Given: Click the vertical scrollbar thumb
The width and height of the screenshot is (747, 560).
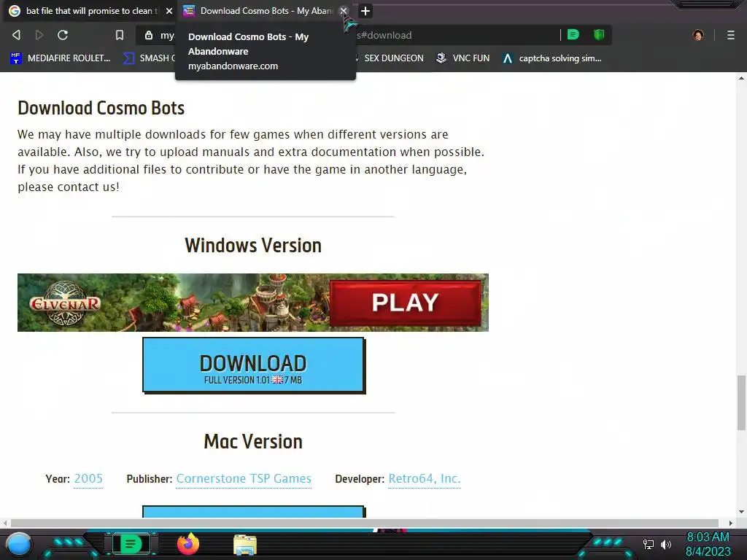Looking at the screenshot, I should (x=741, y=402).
